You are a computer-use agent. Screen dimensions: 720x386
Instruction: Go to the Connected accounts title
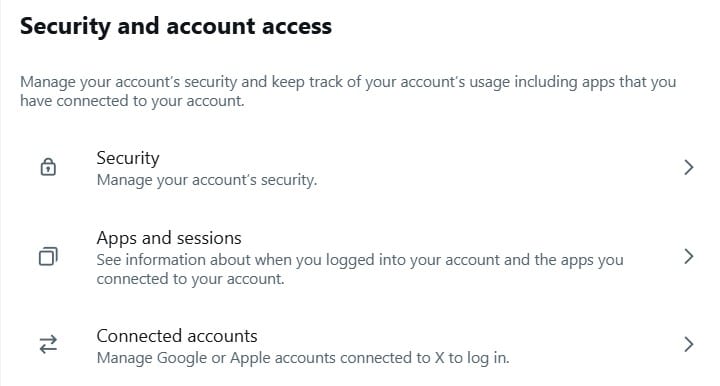(177, 336)
